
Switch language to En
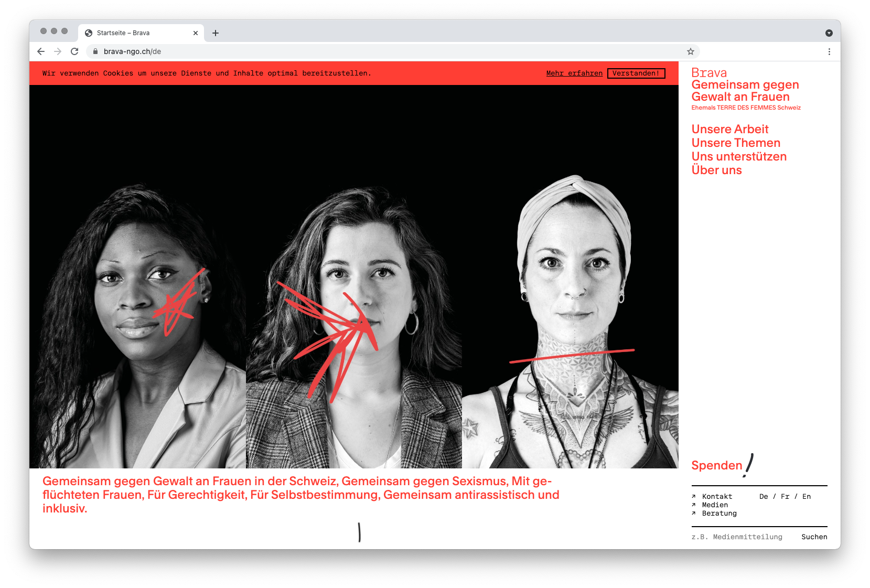pyautogui.click(x=806, y=496)
